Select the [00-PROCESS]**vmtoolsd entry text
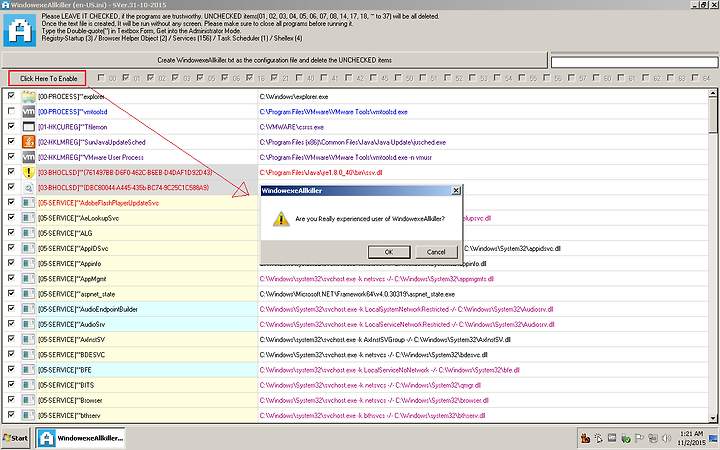The width and height of the screenshot is (720, 450). click(73, 112)
